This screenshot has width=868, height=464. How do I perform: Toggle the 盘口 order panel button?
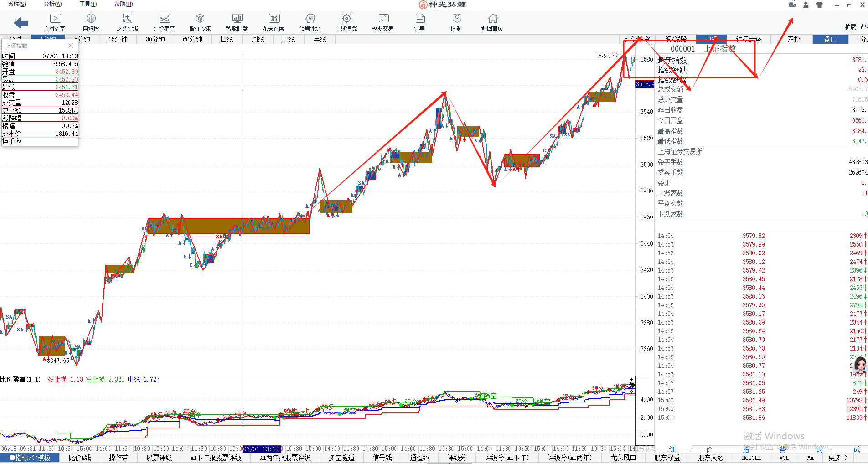(x=830, y=39)
